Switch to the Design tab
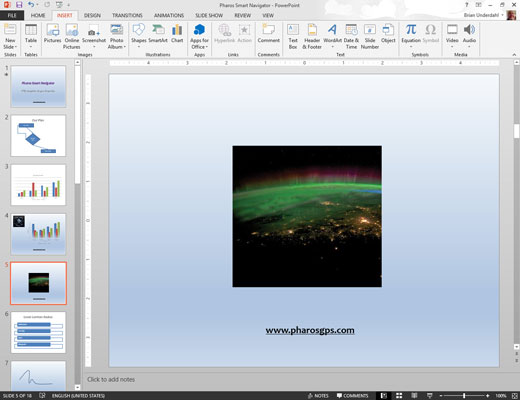Image resolution: width=520 pixels, height=400 pixels. click(92, 15)
